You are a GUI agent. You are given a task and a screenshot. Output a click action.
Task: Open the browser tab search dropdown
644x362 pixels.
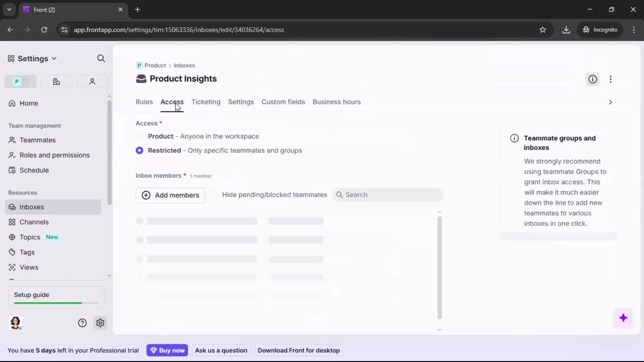coord(9,9)
